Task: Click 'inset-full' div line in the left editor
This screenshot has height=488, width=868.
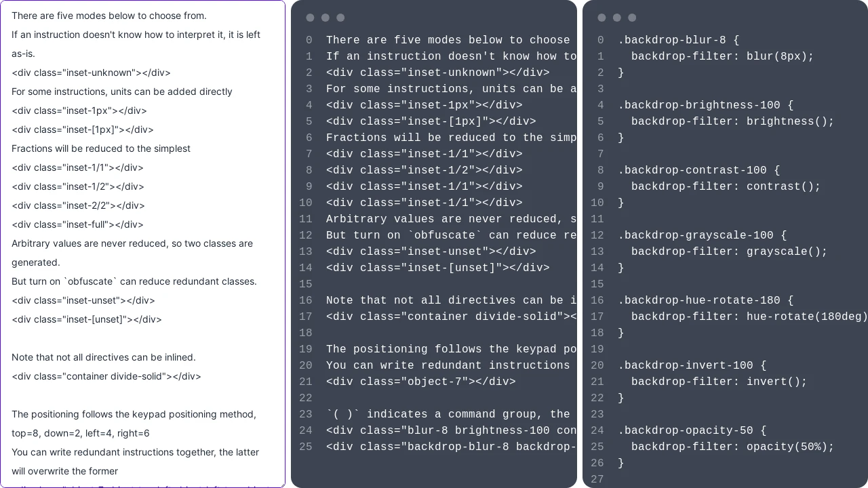Action: pyautogui.click(x=77, y=224)
